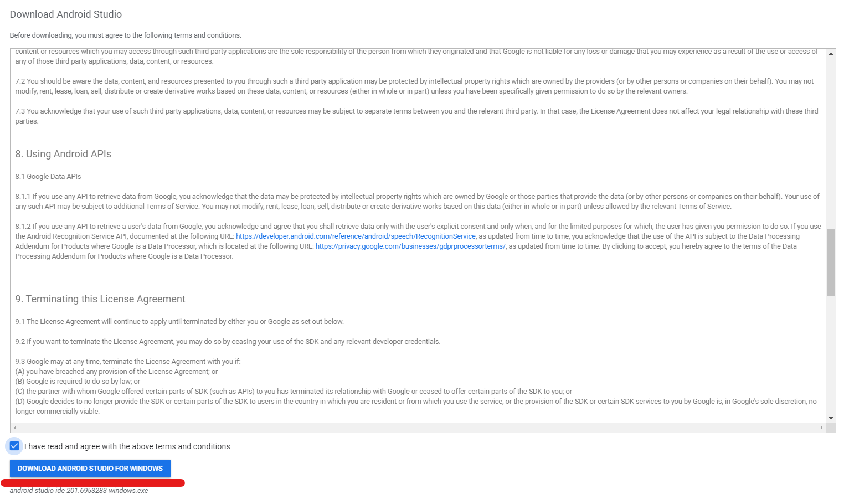Click the vertical scrollbar thumb

click(x=831, y=263)
